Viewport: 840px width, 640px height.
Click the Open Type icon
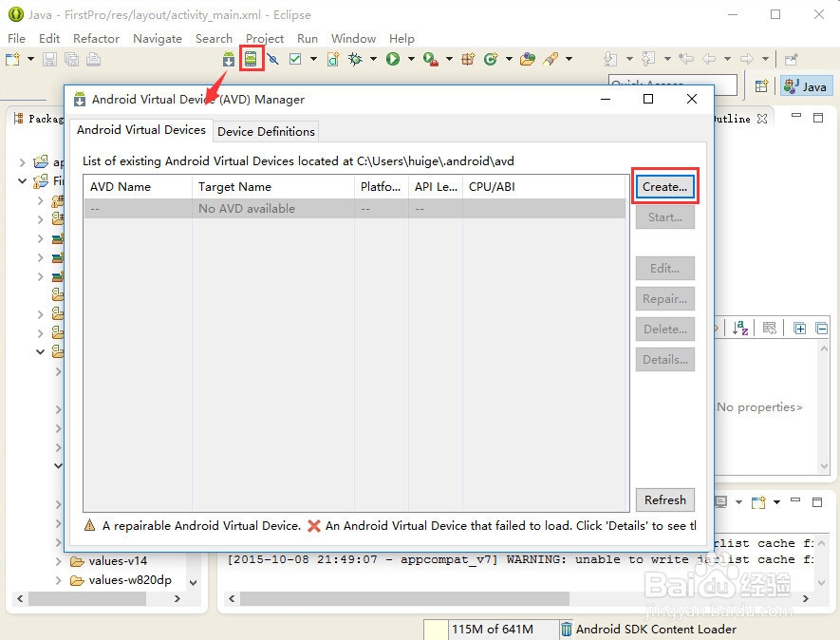528,59
